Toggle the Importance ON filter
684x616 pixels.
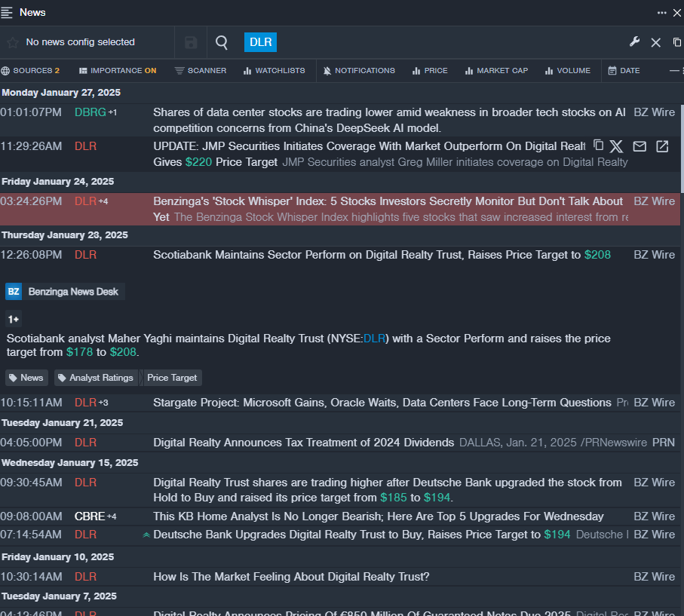118,71
